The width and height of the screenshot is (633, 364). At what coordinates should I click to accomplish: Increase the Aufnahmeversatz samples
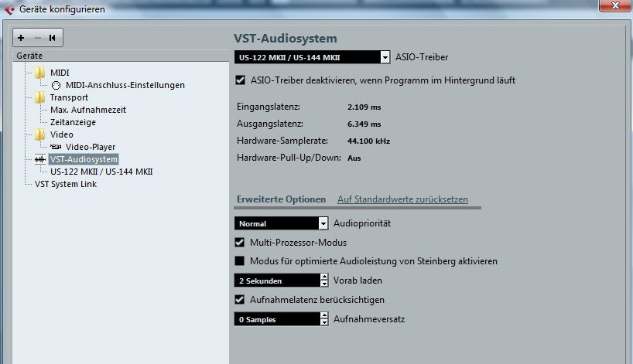click(324, 315)
